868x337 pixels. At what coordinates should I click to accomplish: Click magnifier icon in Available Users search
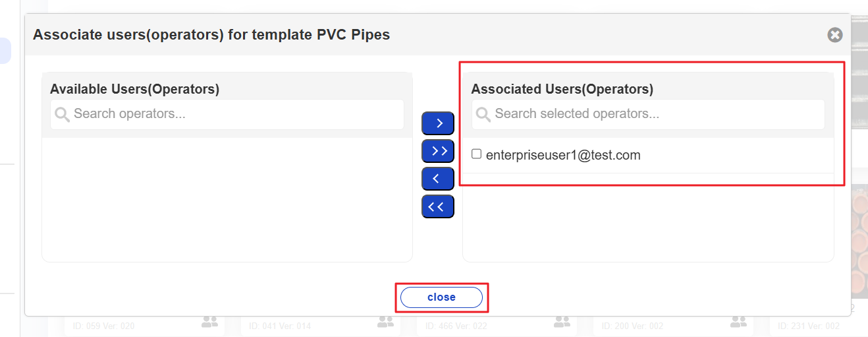pyautogui.click(x=63, y=115)
